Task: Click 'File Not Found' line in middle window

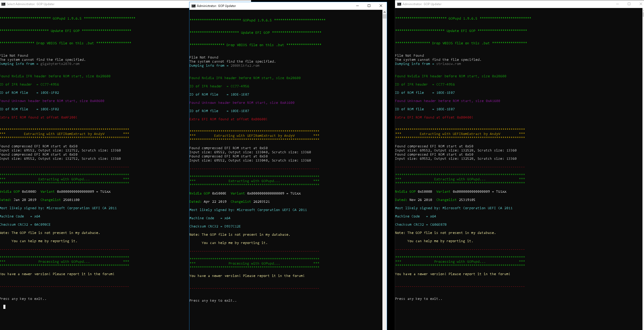Action: coord(204,57)
